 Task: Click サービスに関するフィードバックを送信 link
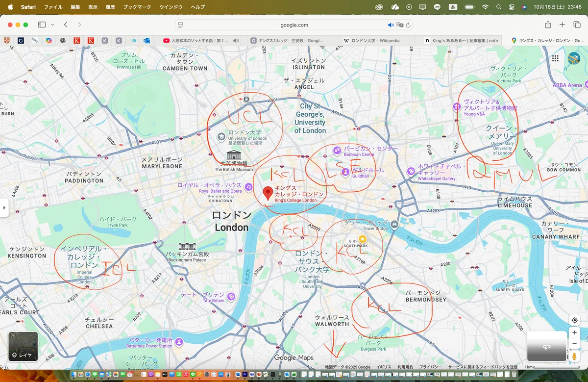pos(483,367)
